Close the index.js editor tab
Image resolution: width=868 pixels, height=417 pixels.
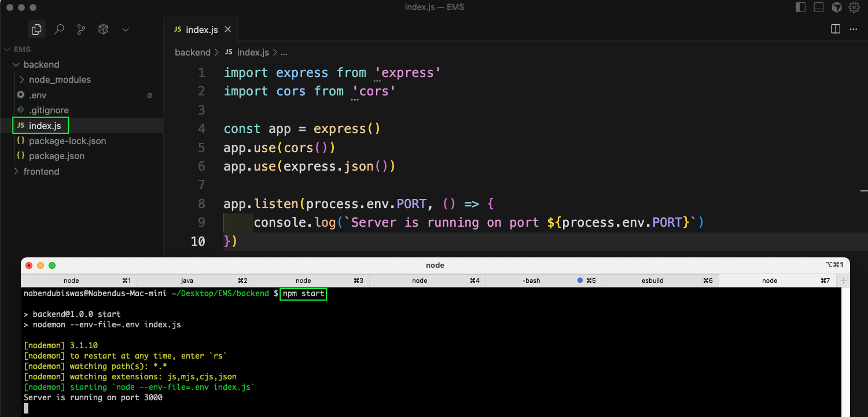227,29
